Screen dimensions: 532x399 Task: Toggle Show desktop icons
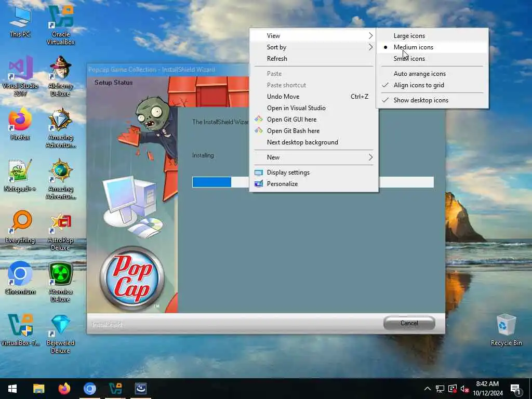tap(433, 100)
